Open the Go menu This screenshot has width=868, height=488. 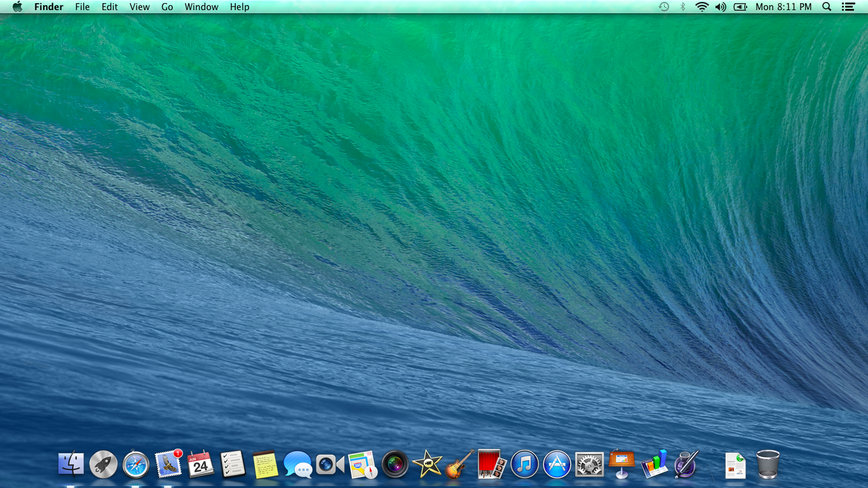pos(167,7)
